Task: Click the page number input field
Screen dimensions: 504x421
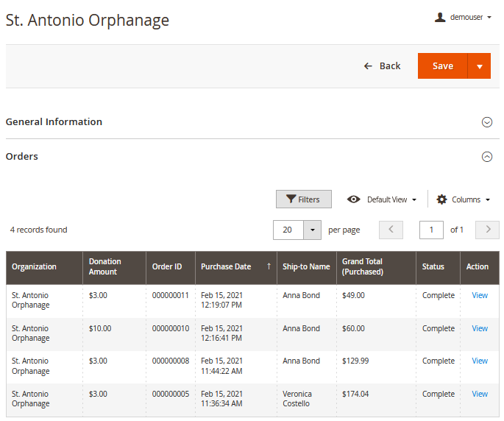Action: (x=431, y=230)
